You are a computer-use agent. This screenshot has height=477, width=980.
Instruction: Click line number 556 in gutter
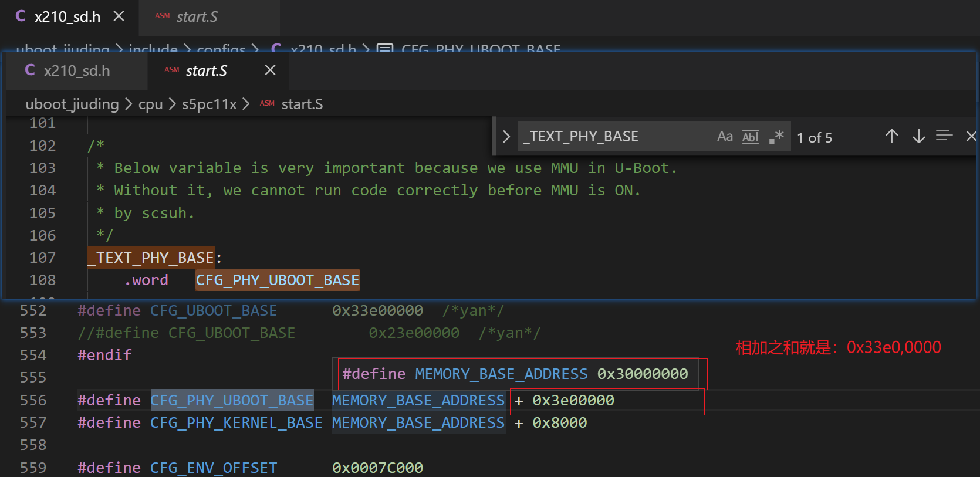[x=33, y=400]
